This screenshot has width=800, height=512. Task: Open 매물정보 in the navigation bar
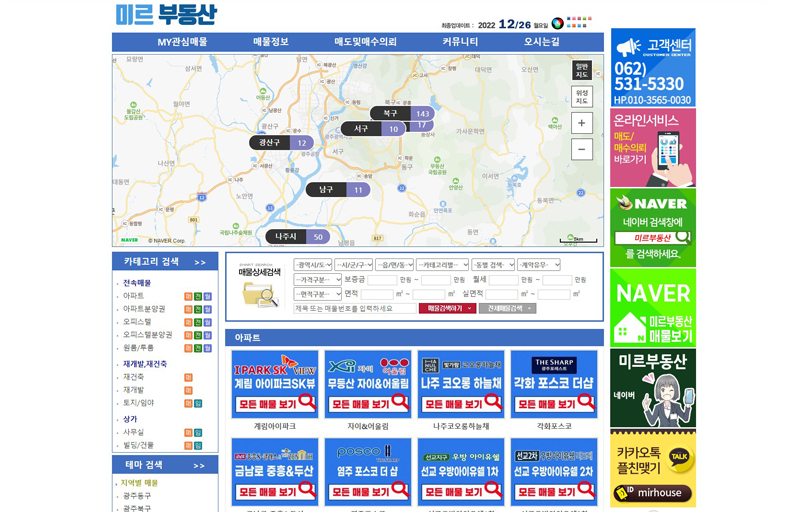point(271,42)
